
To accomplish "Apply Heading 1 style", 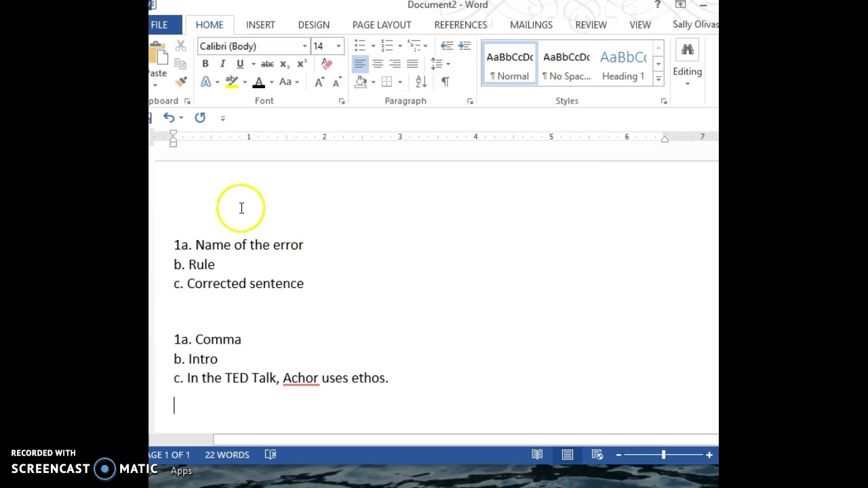I will click(623, 64).
